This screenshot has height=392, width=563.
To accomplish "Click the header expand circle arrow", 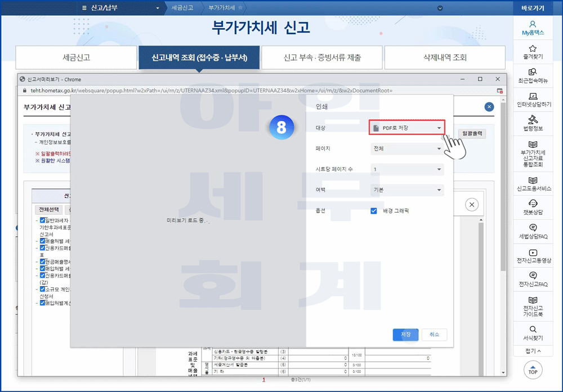I will click(x=440, y=8).
